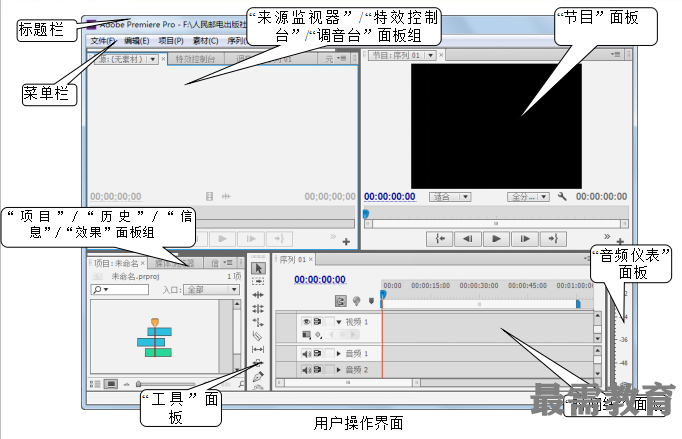Click the timeline blue timecode 00:00:00:00
Image resolution: width=682 pixels, height=439 pixels.
pyautogui.click(x=320, y=280)
